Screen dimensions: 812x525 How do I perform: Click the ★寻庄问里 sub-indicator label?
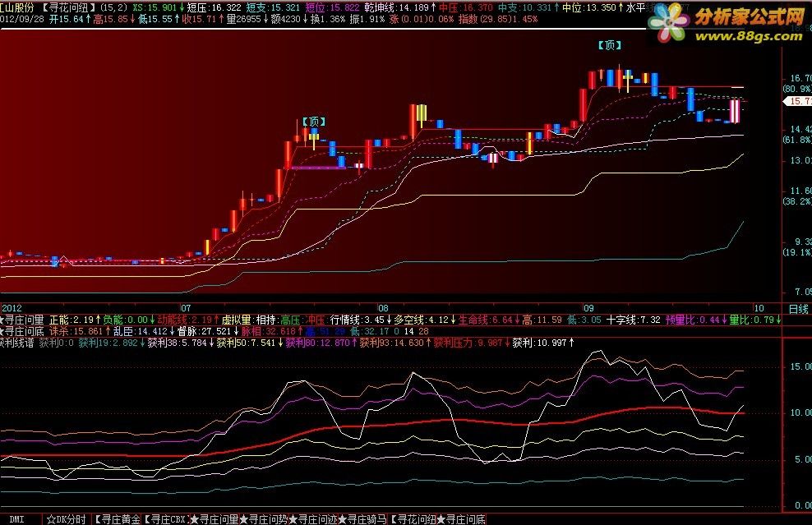(22, 320)
